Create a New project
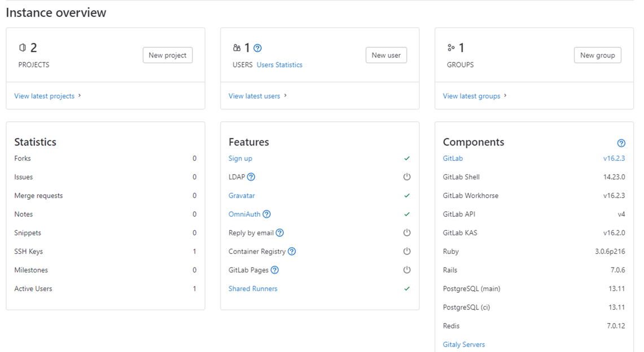This screenshot has width=644, height=352. (x=168, y=55)
